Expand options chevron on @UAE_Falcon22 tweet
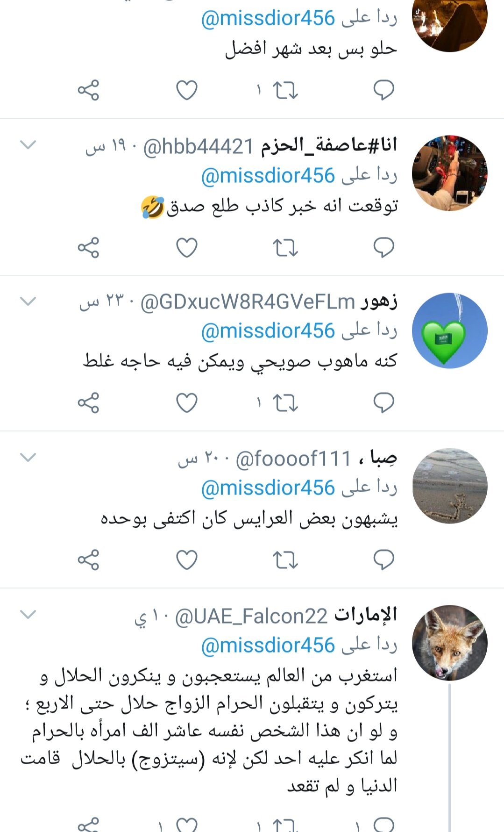Image resolution: width=504 pixels, height=832 pixels. click(28, 614)
